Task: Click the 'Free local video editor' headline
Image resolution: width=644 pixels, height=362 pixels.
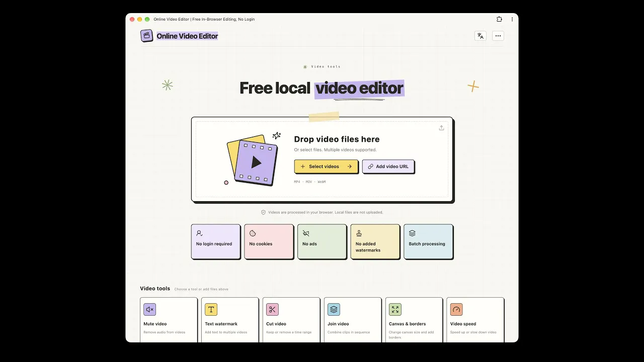Action: click(321, 88)
